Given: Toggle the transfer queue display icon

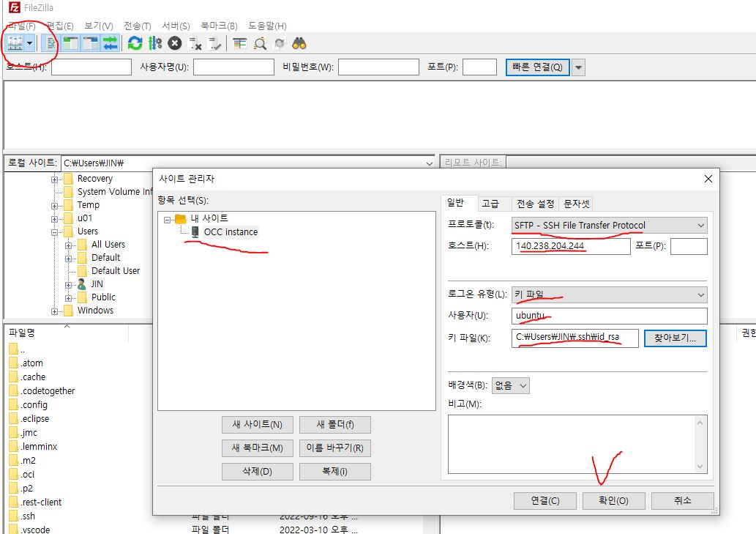Looking at the screenshot, I should pos(111,43).
